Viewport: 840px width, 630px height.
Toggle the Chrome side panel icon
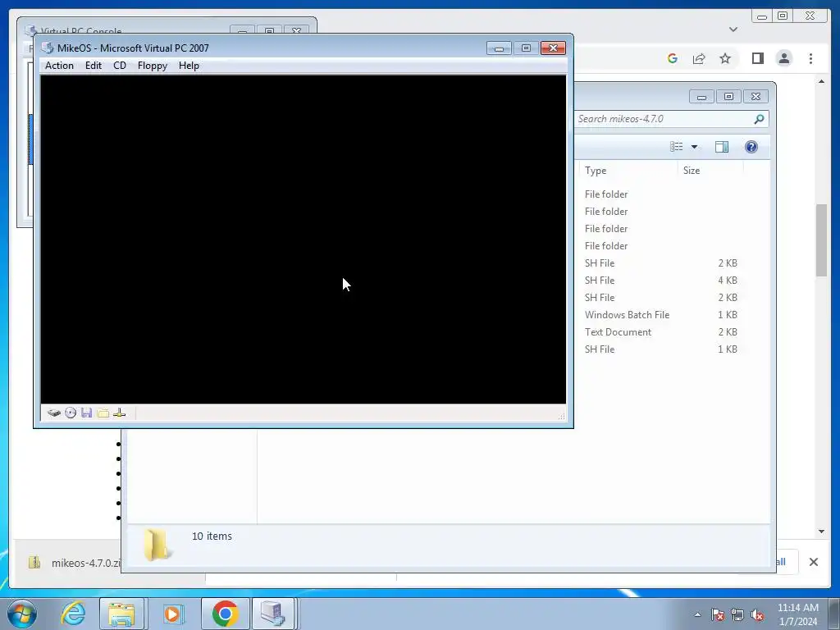[x=757, y=58]
